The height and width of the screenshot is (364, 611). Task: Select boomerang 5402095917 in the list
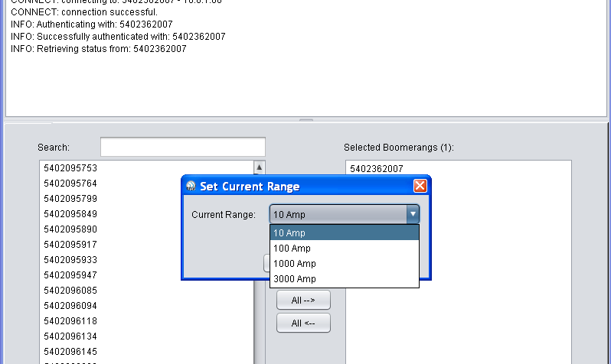point(146,245)
